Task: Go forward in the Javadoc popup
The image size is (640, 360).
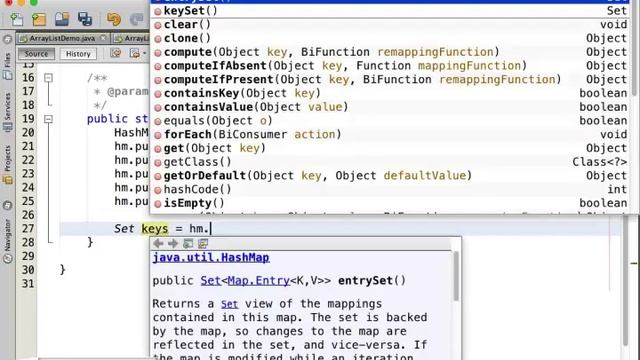Action: point(173,244)
